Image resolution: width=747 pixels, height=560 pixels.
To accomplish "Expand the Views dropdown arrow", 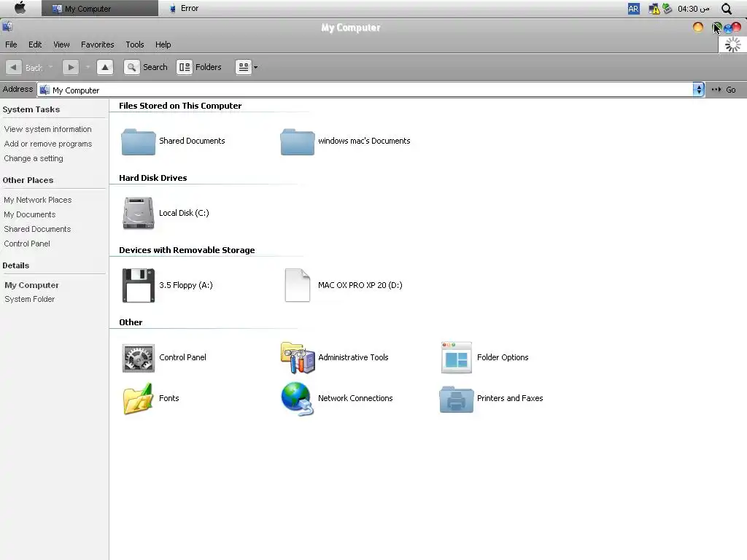I will click(x=255, y=67).
